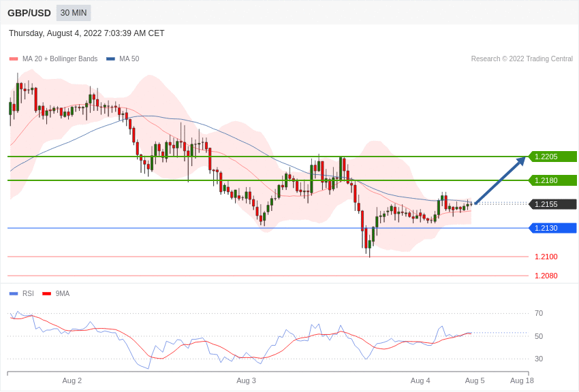Click the 30 MIN timeframe badge
The width and height of the screenshot is (579, 392).
74,13
